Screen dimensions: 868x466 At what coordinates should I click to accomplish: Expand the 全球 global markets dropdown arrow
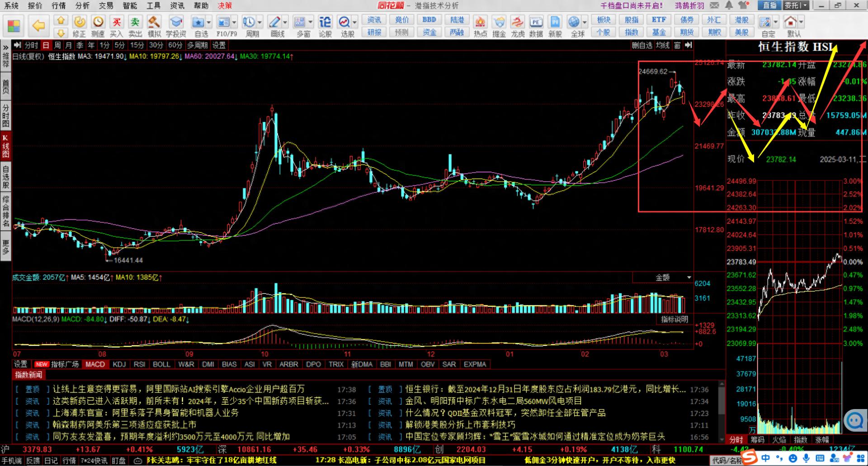[585, 22]
